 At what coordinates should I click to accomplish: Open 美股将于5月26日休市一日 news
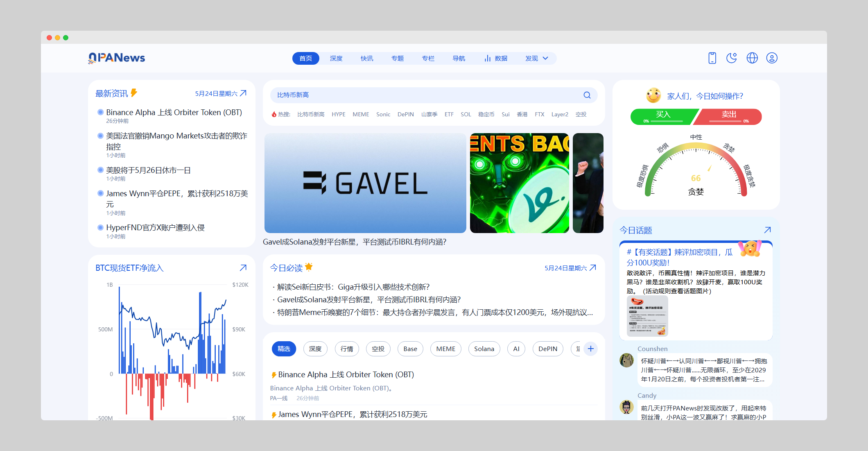tap(148, 170)
